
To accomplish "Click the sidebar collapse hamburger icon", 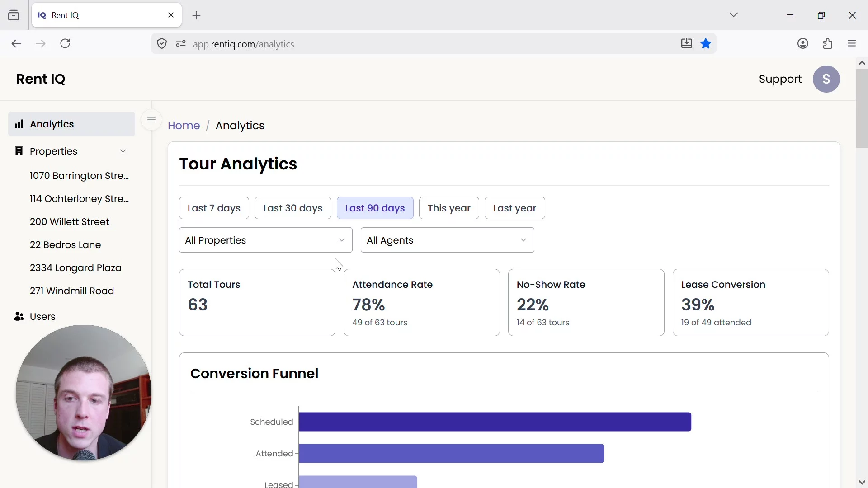I will pos(151,120).
